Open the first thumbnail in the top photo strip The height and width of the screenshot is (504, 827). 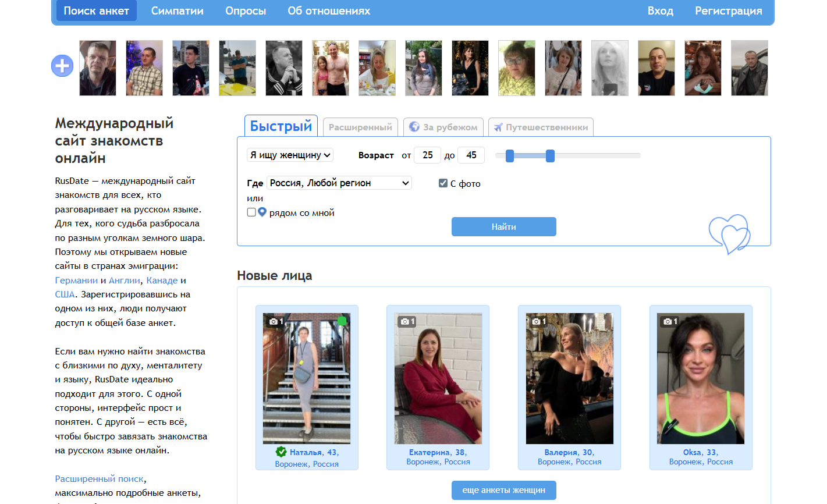click(98, 68)
